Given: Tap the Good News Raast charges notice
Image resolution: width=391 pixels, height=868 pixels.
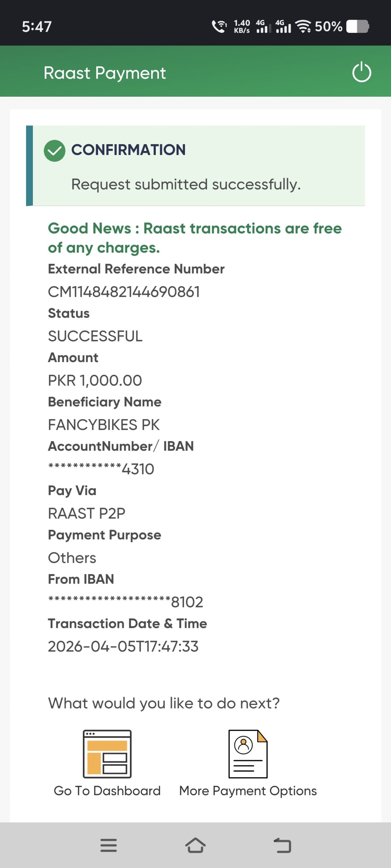Looking at the screenshot, I should pos(195,238).
